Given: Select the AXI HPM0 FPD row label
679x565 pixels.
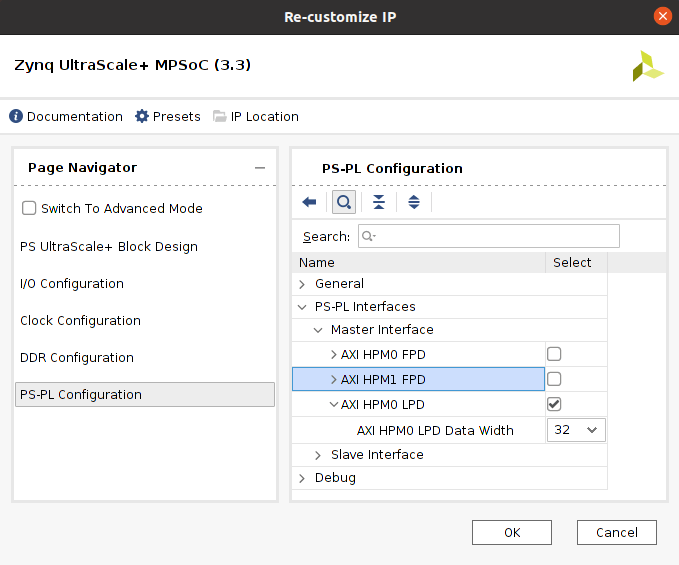Looking at the screenshot, I should (383, 355).
